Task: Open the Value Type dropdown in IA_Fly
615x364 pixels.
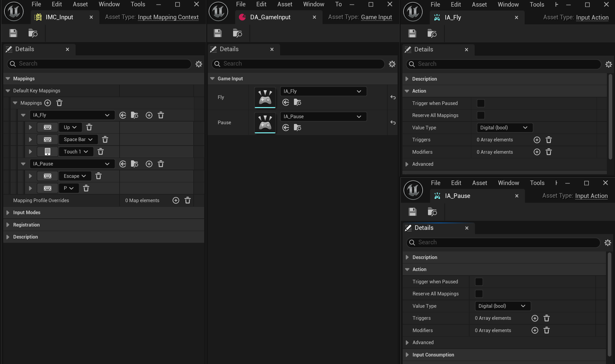Action: (x=505, y=128)
